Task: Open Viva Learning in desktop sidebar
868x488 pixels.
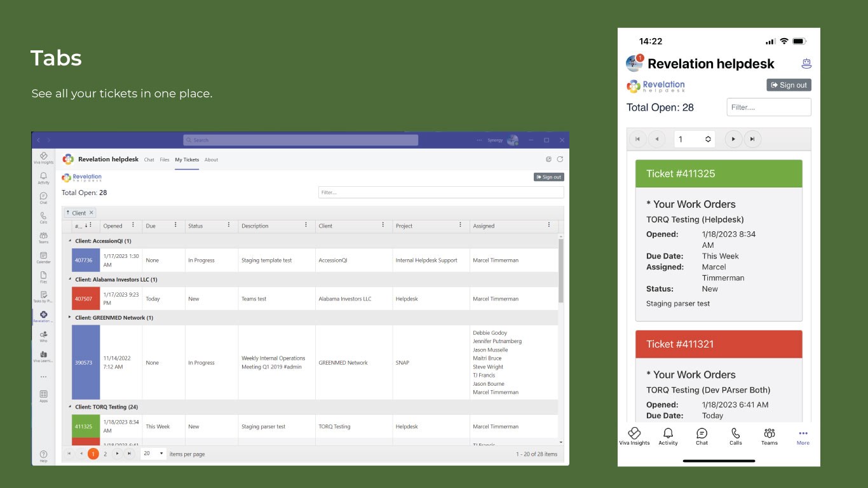Action: coord(43,355)
